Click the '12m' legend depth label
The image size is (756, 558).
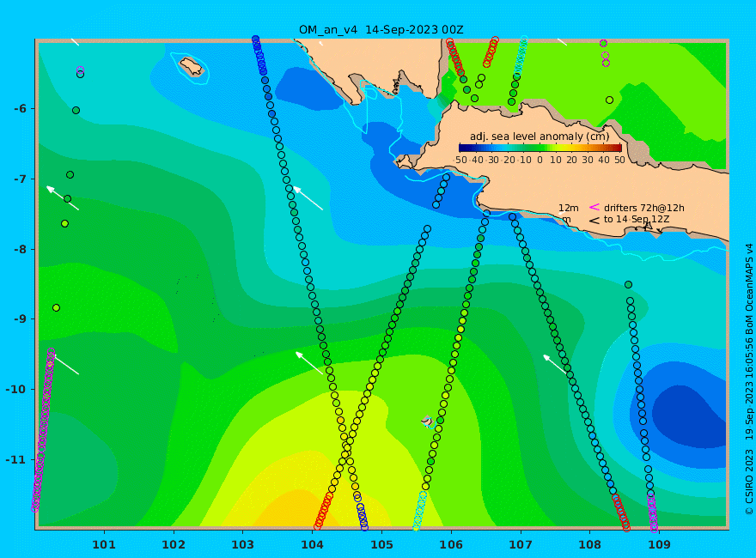coord(569,208)
